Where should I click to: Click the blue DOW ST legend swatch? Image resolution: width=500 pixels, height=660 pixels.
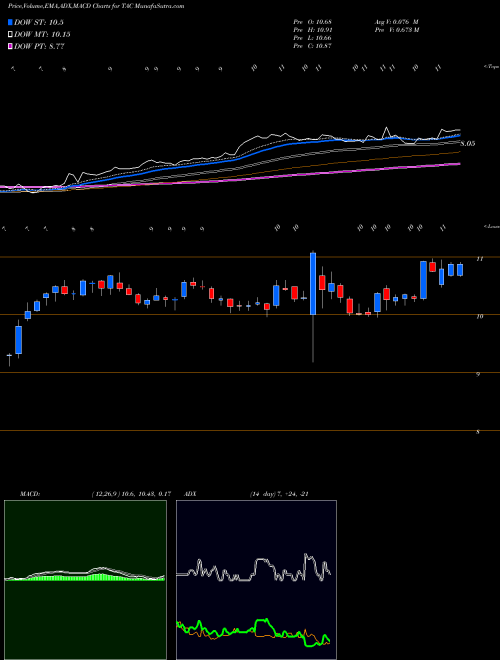pyautogui.click(x=10, y=22)
